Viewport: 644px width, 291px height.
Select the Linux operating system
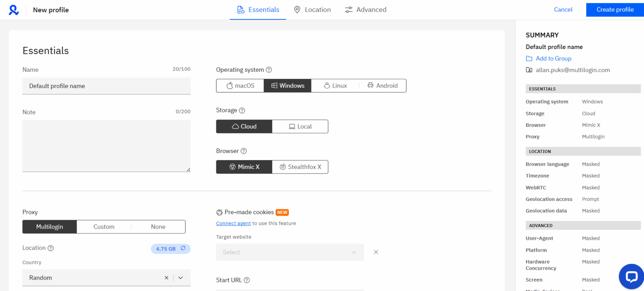point(335,86)
